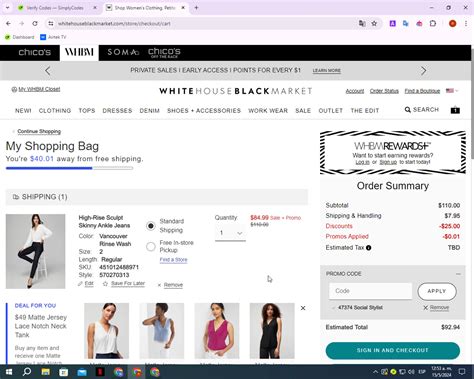Open Quantity dropdown
The width and height of the screenshot is (474, 379).
230,233
